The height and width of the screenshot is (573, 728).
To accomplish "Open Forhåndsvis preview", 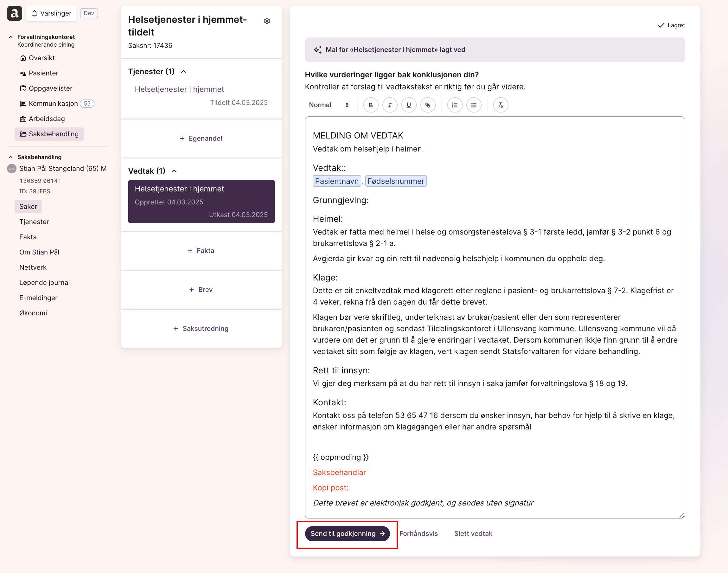I will (x=418, y=534).
